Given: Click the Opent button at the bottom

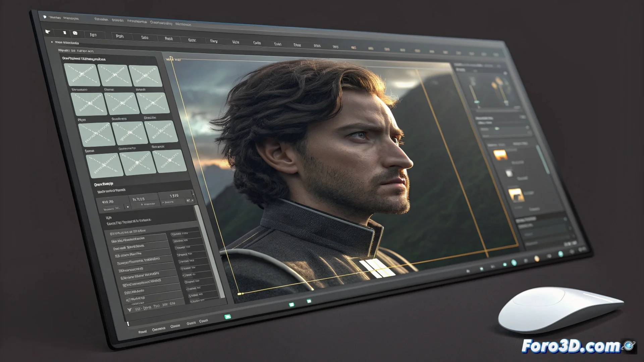Looking at the screenshot, I should tap(204, 321).
